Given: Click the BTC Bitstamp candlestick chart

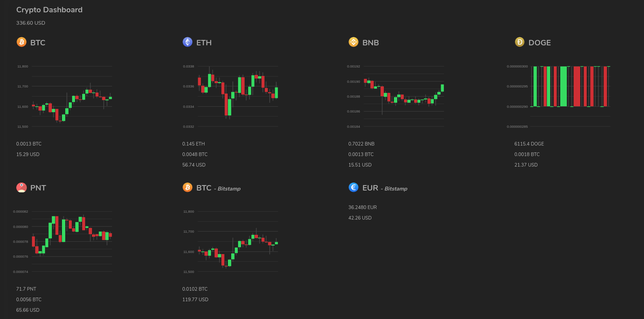Looking at the screenshot, I should [230, 242].
